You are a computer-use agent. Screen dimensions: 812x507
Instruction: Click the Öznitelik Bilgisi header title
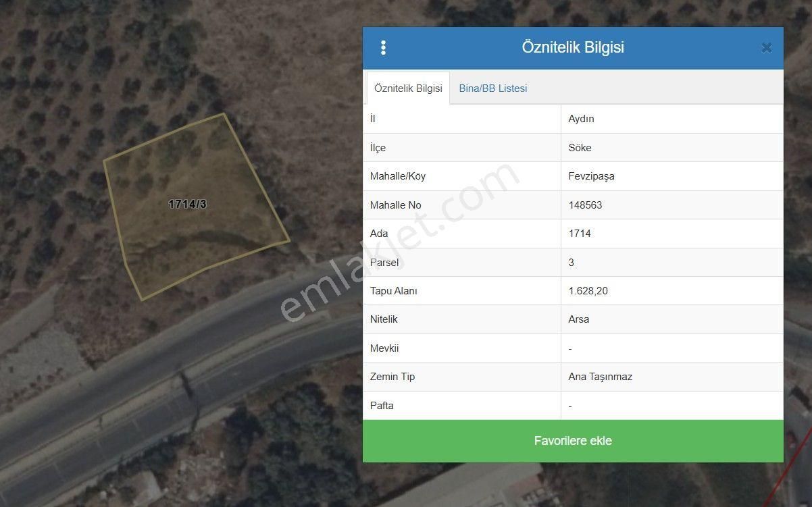click(573, 48)
